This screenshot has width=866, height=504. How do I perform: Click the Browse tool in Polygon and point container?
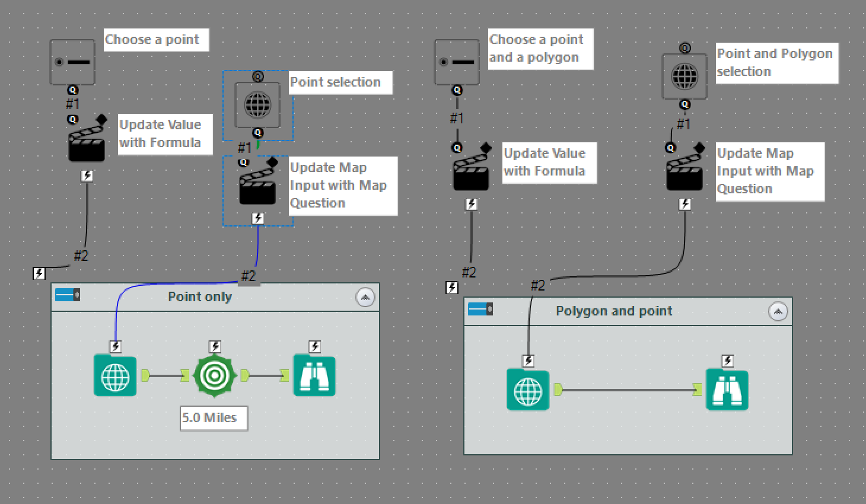coord(726,390)
